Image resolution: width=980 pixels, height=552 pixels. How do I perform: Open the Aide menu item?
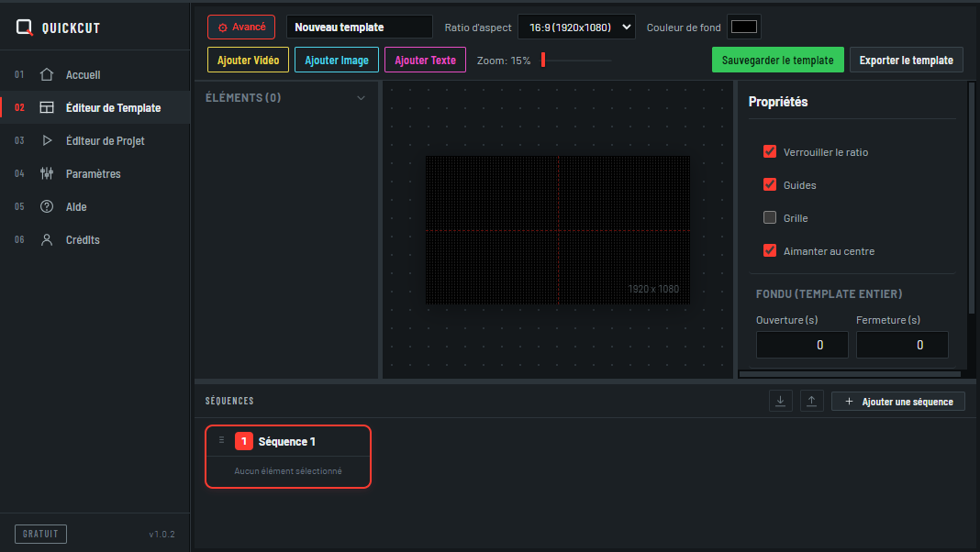point(95,206)
